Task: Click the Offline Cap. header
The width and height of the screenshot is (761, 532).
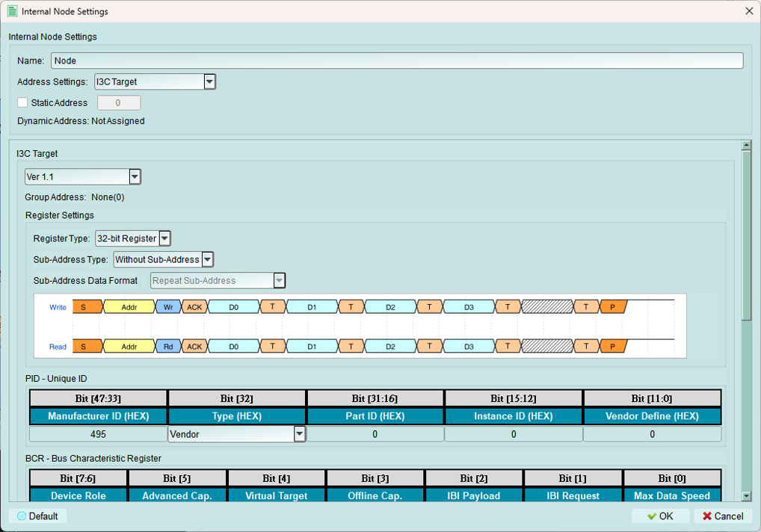Action: point(375,495)
